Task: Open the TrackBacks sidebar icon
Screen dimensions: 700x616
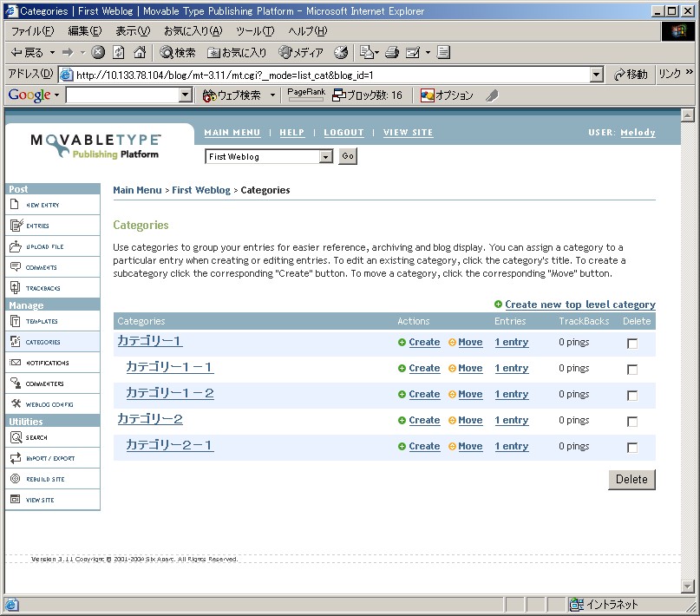Action: [x=16, y=288]
